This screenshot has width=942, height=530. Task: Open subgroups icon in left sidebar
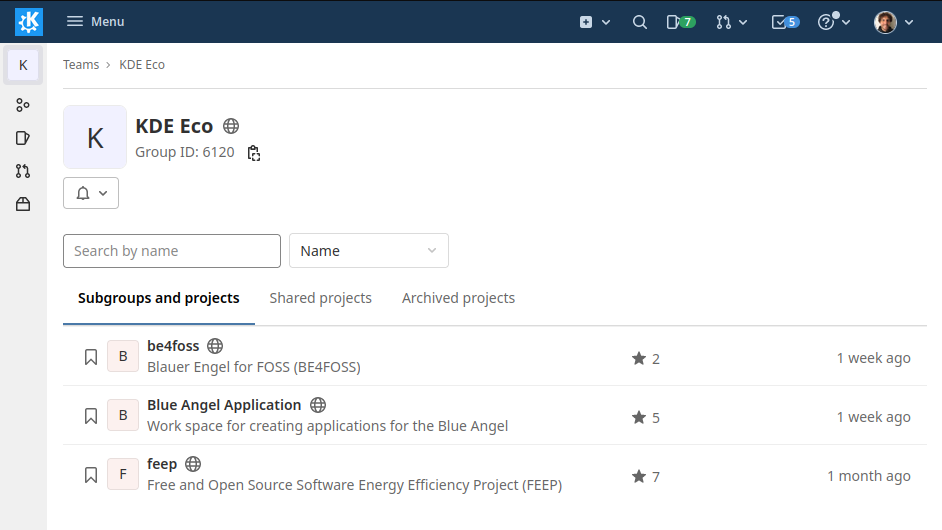[x=23, y=105]
